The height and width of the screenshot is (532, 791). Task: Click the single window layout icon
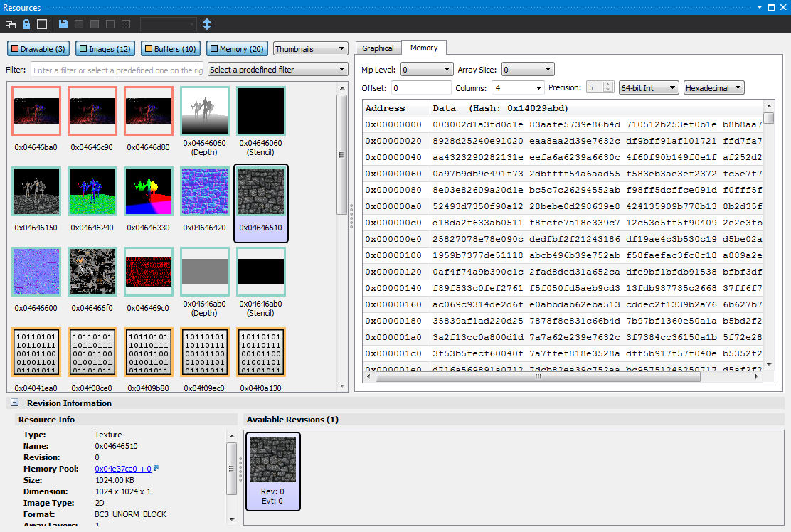pyautogui.click(x=42, y=24)
